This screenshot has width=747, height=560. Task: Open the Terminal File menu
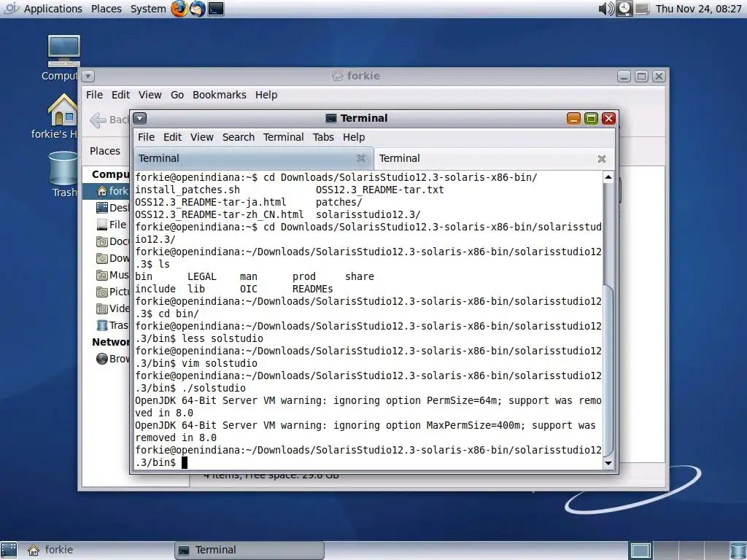(146, 137)
